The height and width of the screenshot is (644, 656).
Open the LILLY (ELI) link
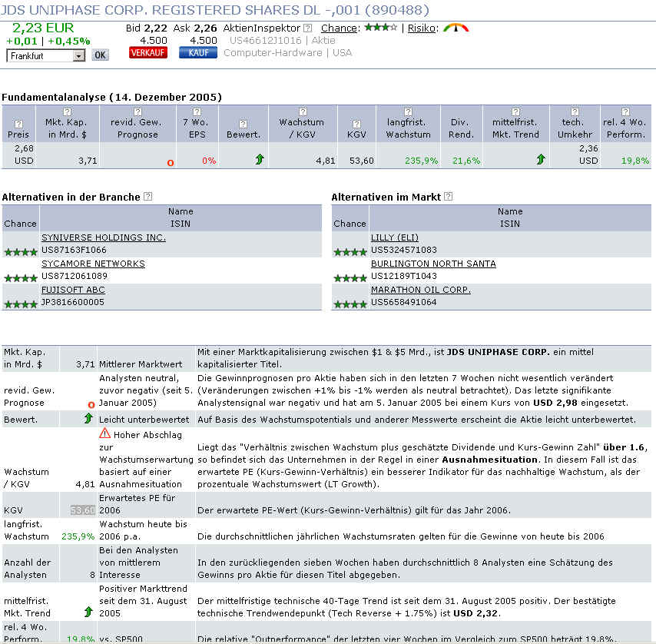click(x=395, y=237)
